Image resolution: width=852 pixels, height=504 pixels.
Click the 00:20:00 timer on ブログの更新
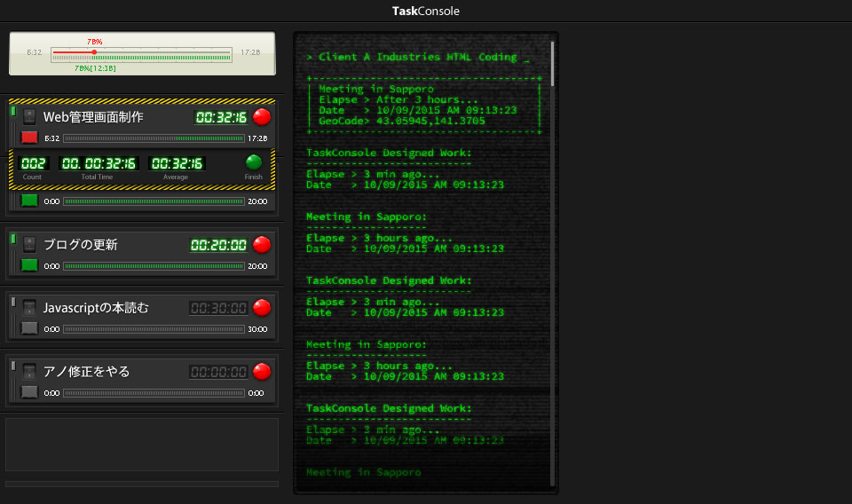pyautogui.click(x=218, y=245)
